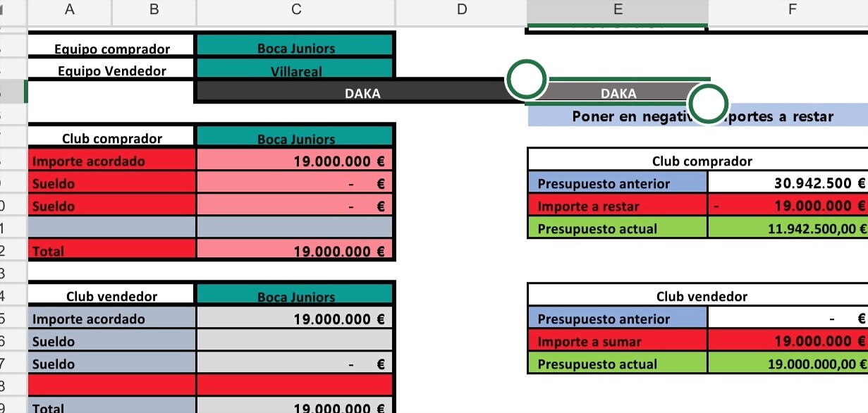Select grey '19.000.000 €' beside vendedor Importe acordado
The width and height of the screenshot is (868, 413).
coord(295,318)
